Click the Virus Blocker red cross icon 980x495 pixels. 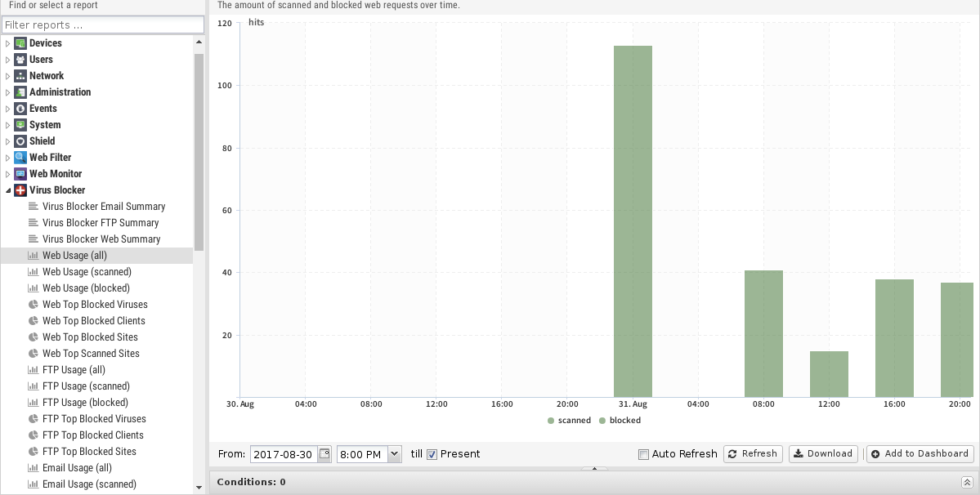pos(20,190)
